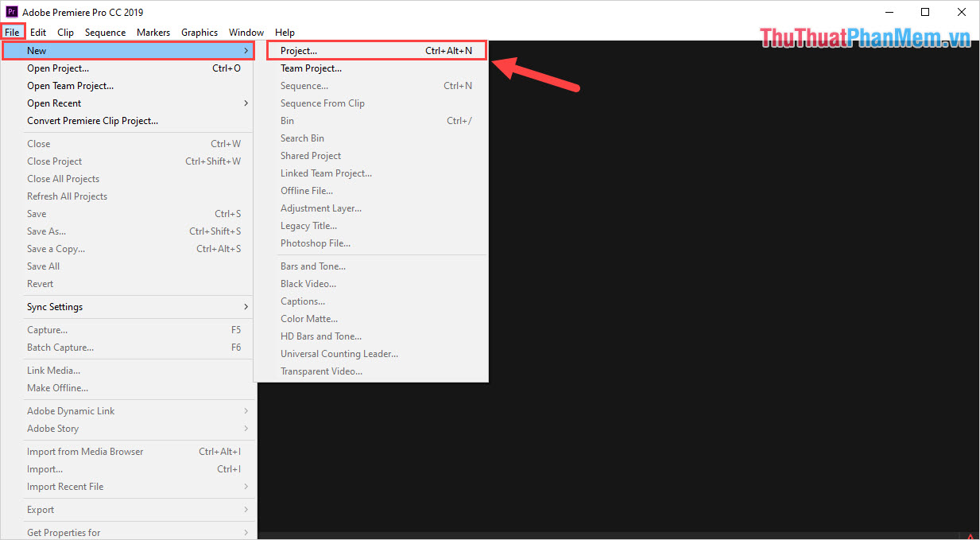This screenshot has height=540, width=980.
Task: Click the Premiere Pro app icon in title bar
Action: coord(12,12)
